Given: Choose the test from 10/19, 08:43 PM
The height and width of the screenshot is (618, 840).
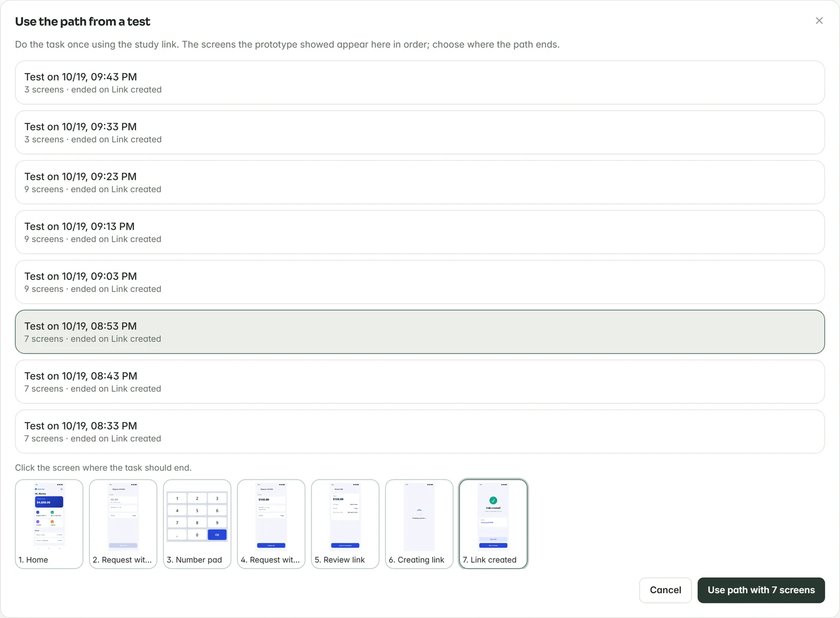Looking at the screenshot, I should [419, 382].
